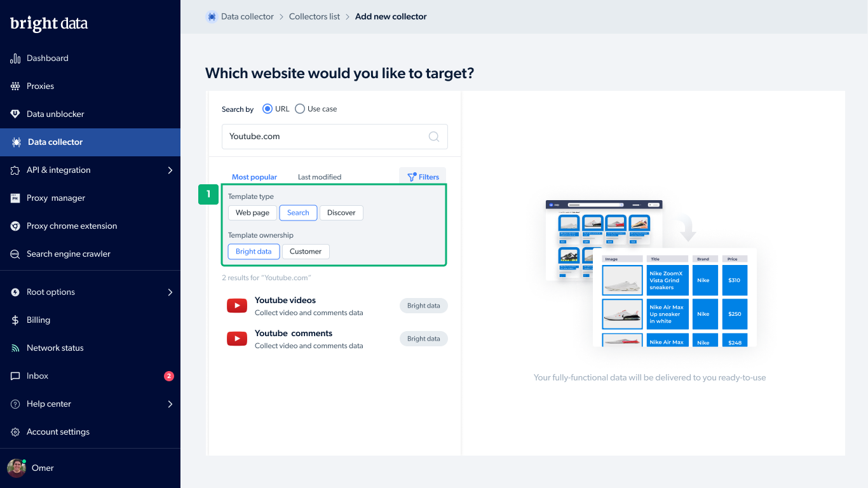Click the Data unblocker diamond icon
Image resolution: width=868 pixels, height=488 pixels.
pyautogui.click(x=15, y=114)
